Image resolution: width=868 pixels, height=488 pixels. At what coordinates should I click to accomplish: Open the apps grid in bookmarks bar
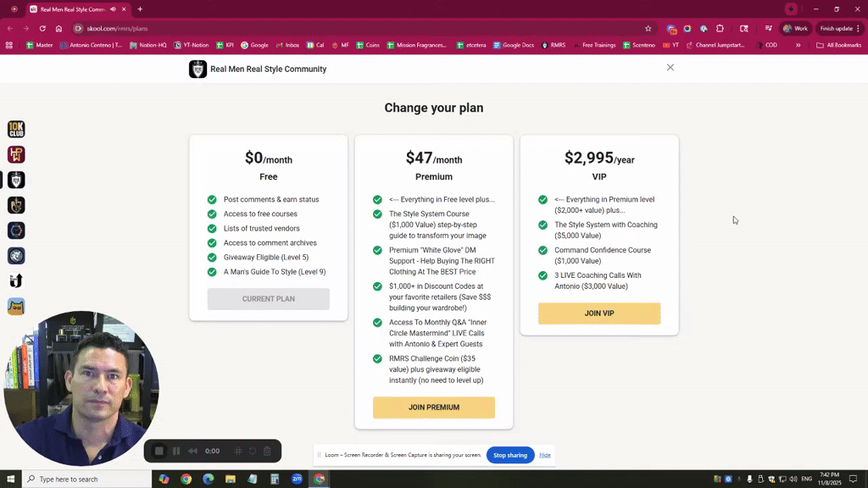point(8,46)
